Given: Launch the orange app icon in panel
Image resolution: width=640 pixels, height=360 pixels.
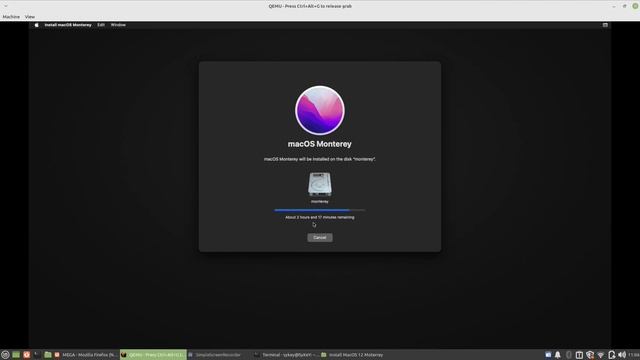Looking at the screenshot, I should 27,355.
